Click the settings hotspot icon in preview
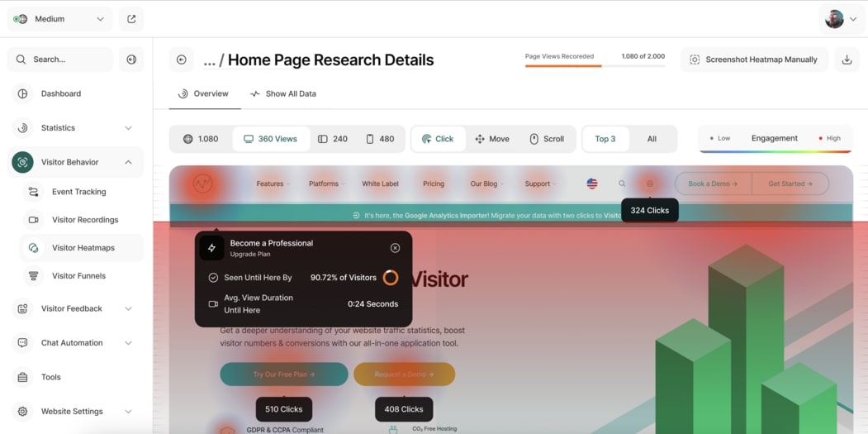Viewport: 868px width, 434px height. point(650,184)
